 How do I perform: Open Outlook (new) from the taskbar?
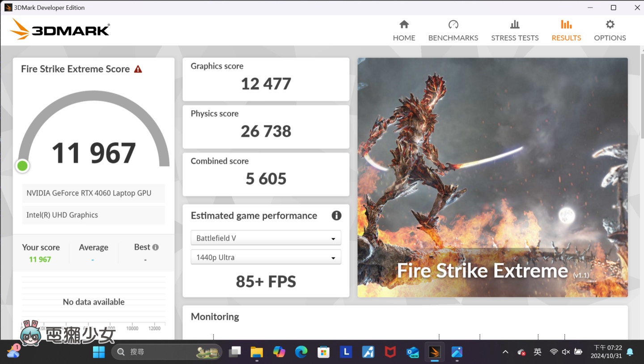click(412, 352)
